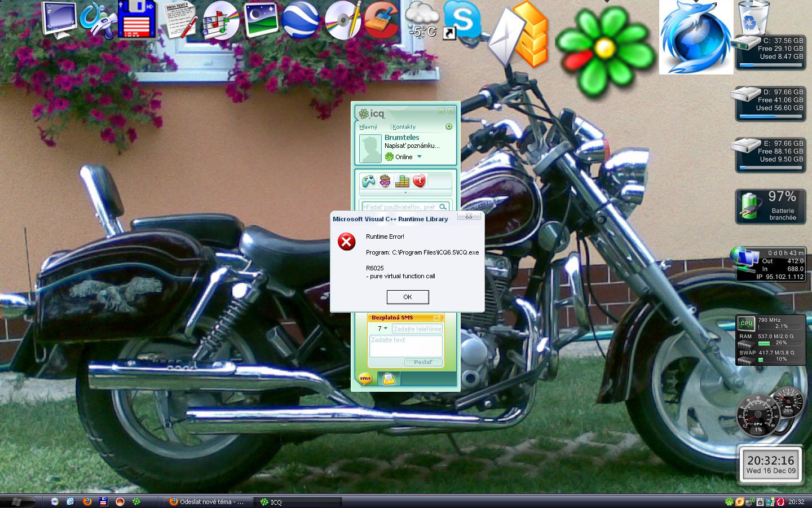The image size is (812, 508).
Task: Click the SMS phone number field
Action: [417, 329]
